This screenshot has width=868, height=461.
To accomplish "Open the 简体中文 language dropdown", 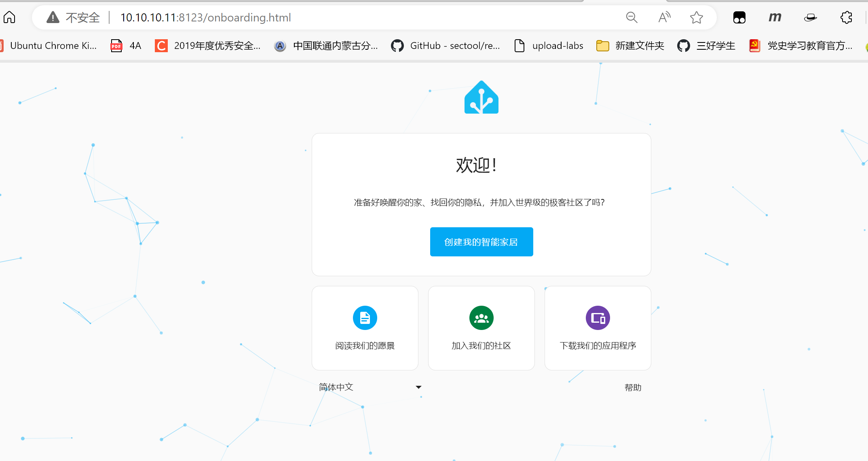I will [370, 387].
